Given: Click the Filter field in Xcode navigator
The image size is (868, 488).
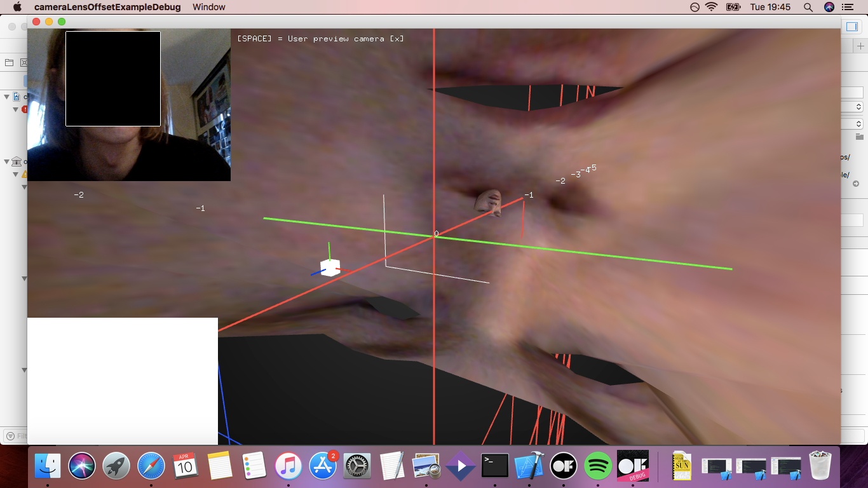Looking at the screenshot, I should pyautogui.click(x=15, y=436).
